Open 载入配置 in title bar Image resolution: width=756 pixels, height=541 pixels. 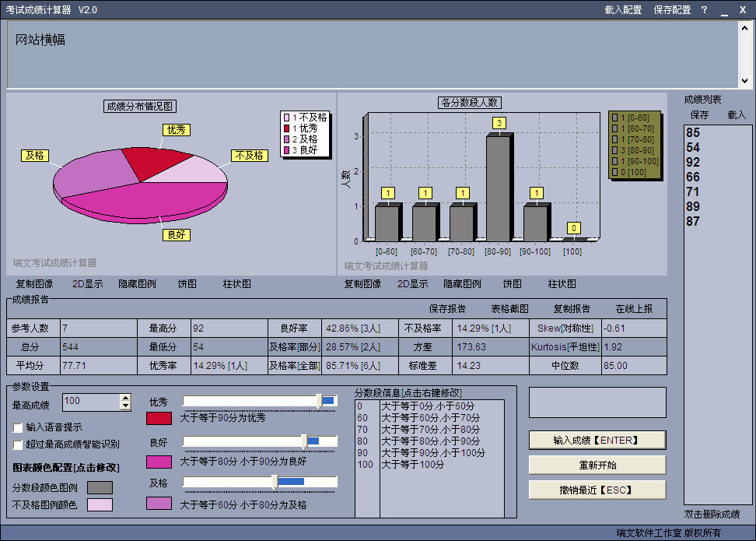623,9
